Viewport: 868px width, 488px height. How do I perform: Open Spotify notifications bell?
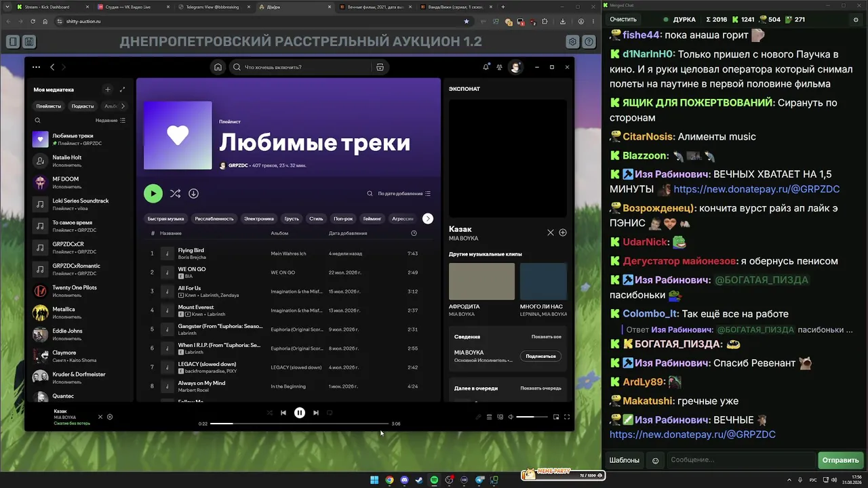click(486, 67)
